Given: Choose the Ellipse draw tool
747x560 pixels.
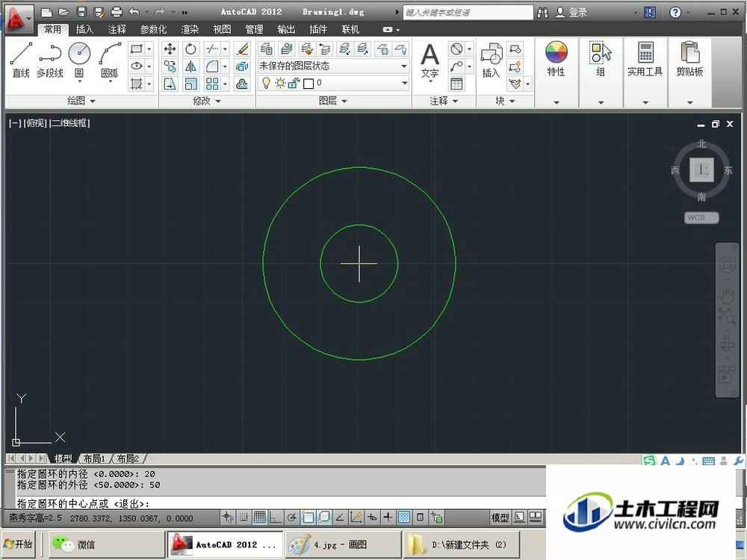Looking at the screenshot, I should pyautogui.click(x=136, y=66).
